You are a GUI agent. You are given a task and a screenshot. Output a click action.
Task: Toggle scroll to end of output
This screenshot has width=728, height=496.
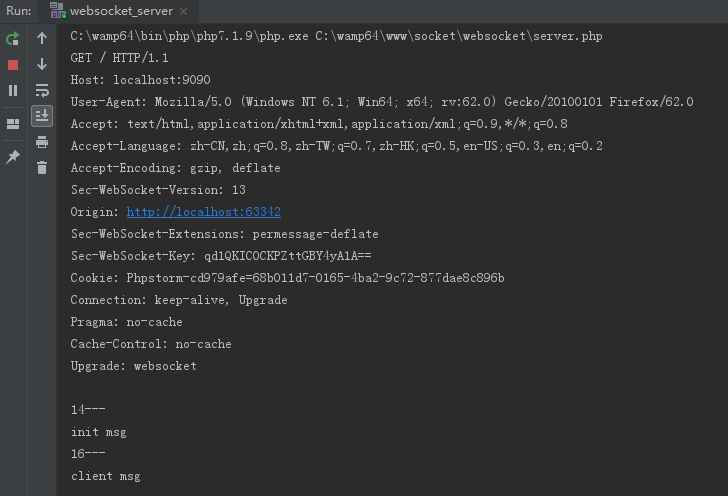(42, 116)
